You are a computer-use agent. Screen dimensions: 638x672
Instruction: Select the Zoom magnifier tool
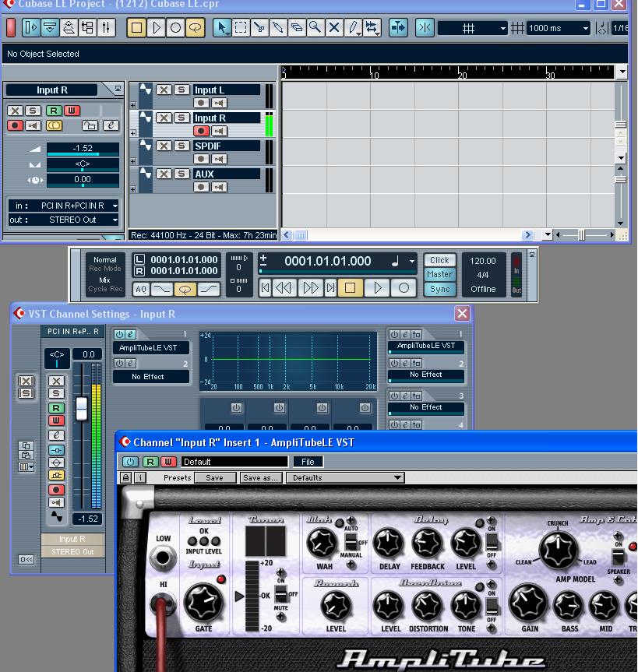point(315,28)
